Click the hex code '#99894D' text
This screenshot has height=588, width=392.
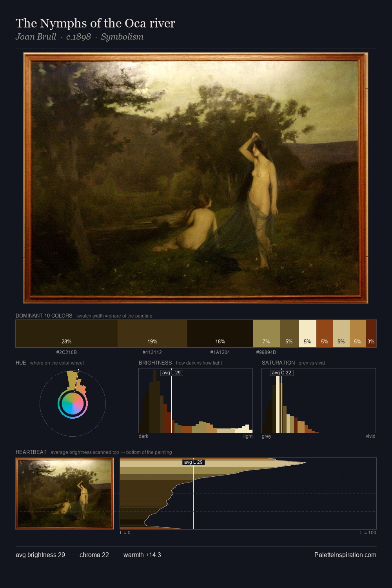click(266, 352)
